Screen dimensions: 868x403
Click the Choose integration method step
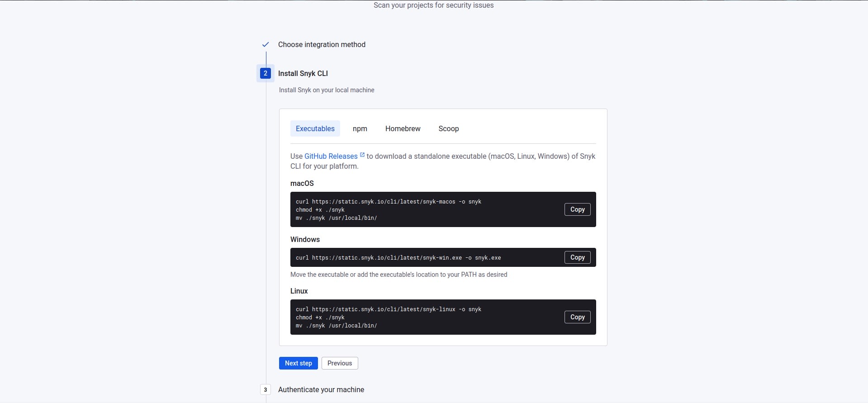[x=322, y=44]
